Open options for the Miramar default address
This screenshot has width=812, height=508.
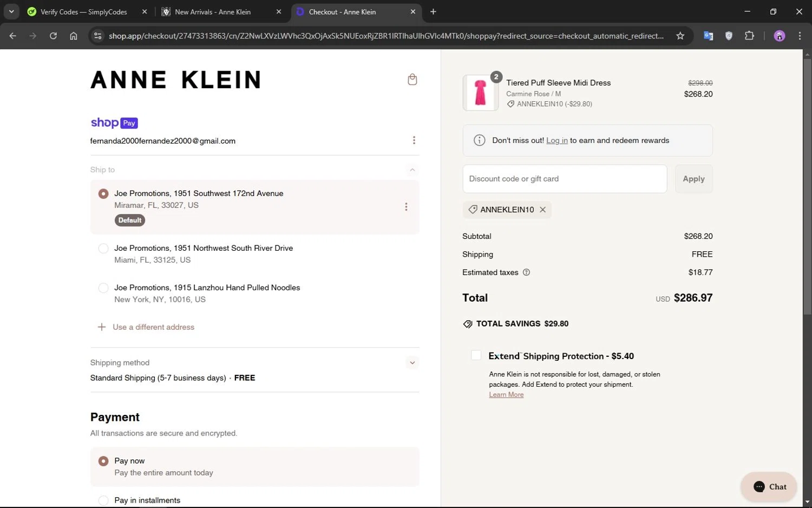coord(406,207)
